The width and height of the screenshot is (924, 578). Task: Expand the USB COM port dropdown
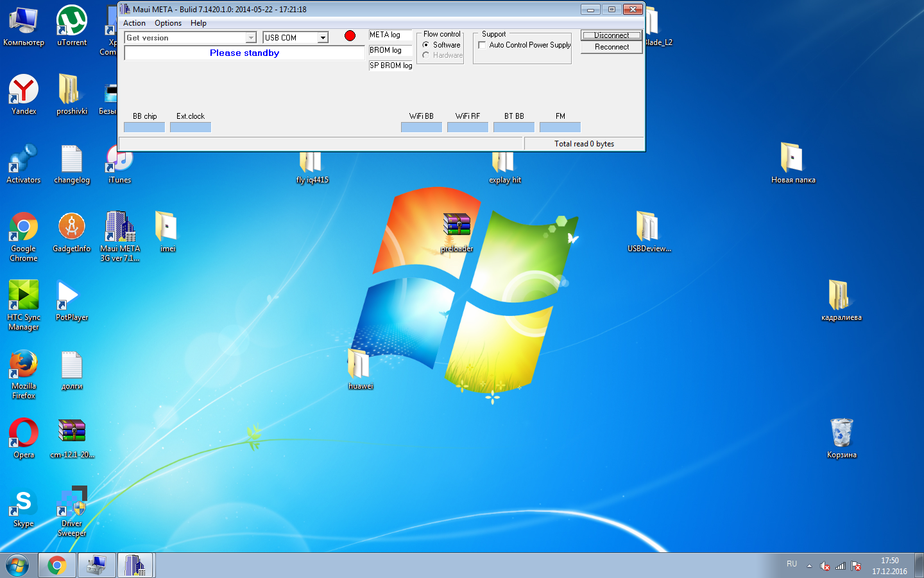pos(323,38)
